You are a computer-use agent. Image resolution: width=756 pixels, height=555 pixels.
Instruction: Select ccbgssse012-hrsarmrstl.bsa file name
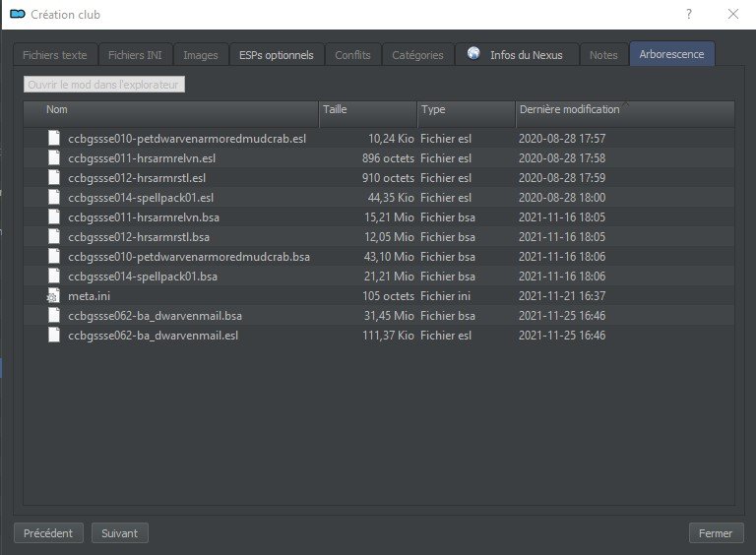[139, 237]
